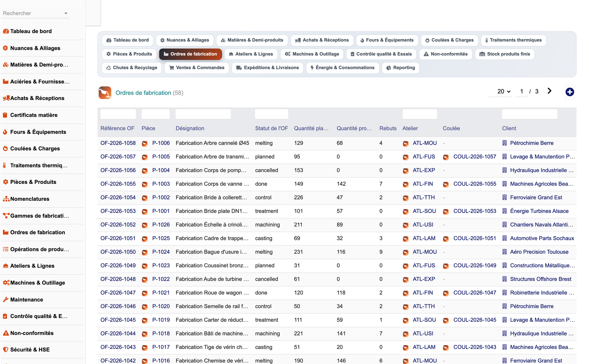This screenshot has width=589, height=364.
Task: Open the page size dropdown showing 20
Action: coord(504,91)
